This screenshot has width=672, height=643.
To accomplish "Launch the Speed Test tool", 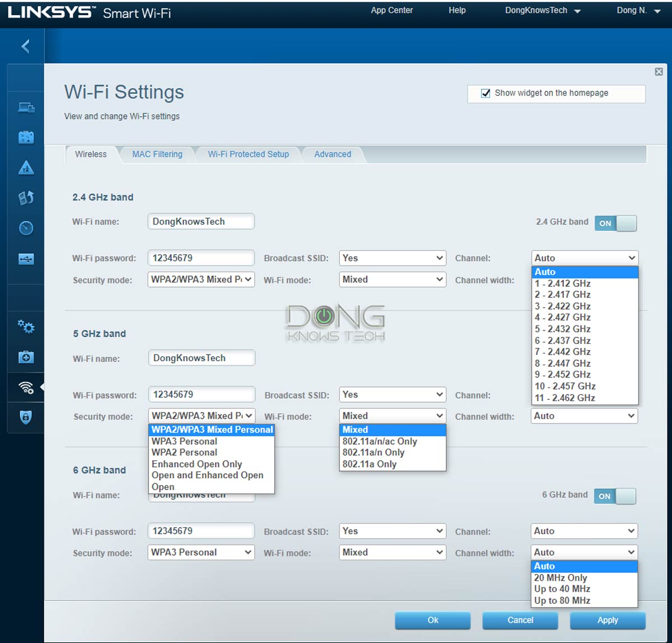I will tap(26, 228).
